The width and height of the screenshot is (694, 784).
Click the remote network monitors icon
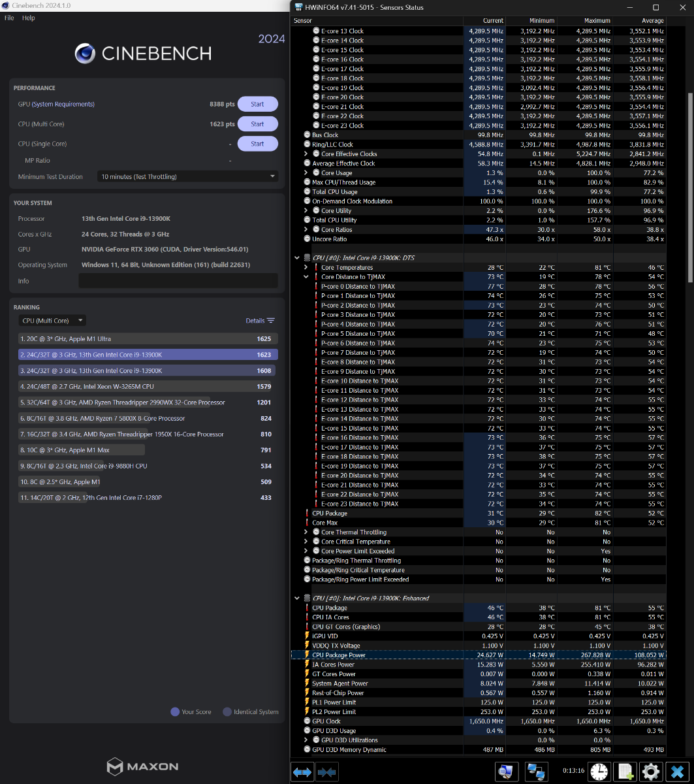(536, 772)
